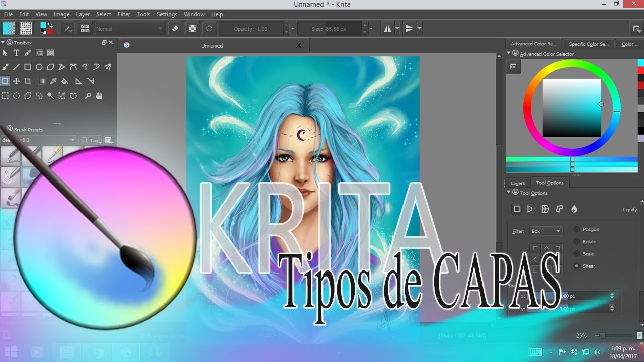644x362 pixels.
Task: Open the Tag menu in Brush Presets
Action: coord(91,140)
